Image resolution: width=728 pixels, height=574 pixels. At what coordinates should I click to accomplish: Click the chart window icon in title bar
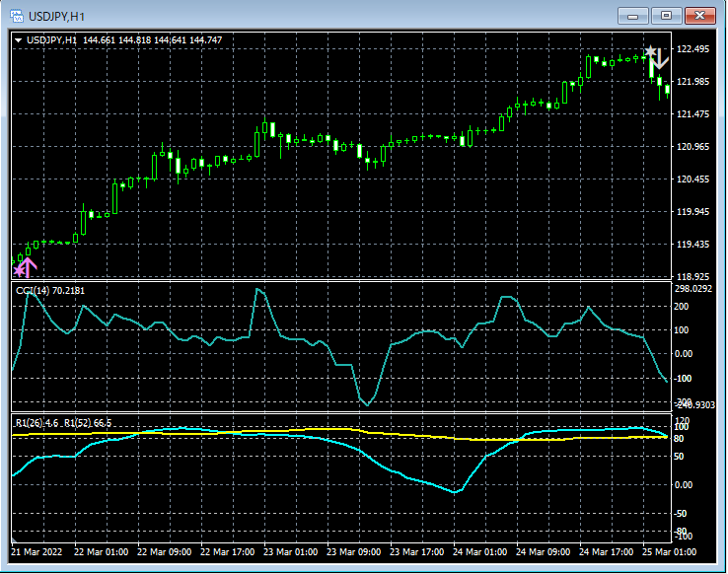tap(15, 16)
